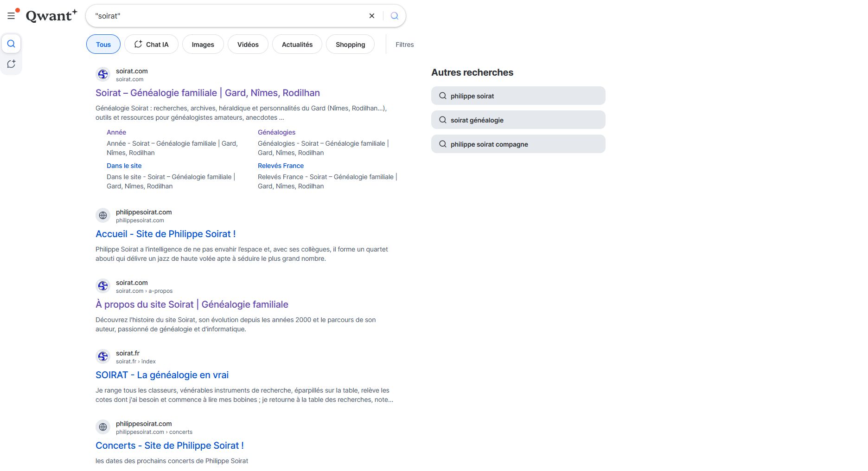Open 'À propos du site Soirat' result
The image size is (868, 471).
click(192, 304)
